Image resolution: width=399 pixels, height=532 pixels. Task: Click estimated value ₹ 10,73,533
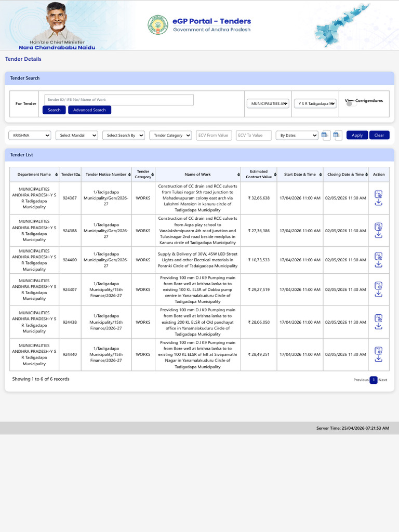click(259, 260)
